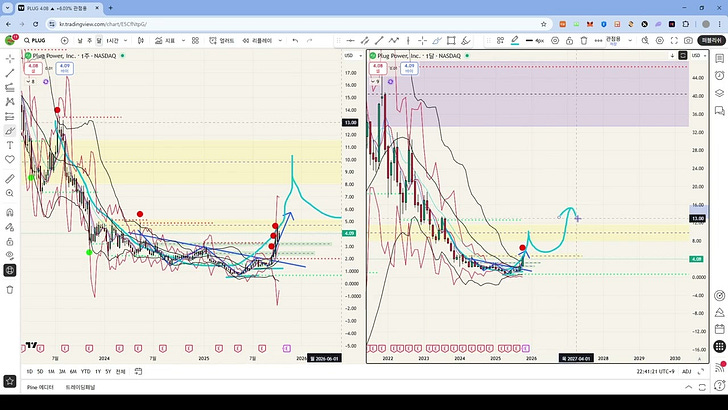Select the crosshair cursor tool

[10, 58]
